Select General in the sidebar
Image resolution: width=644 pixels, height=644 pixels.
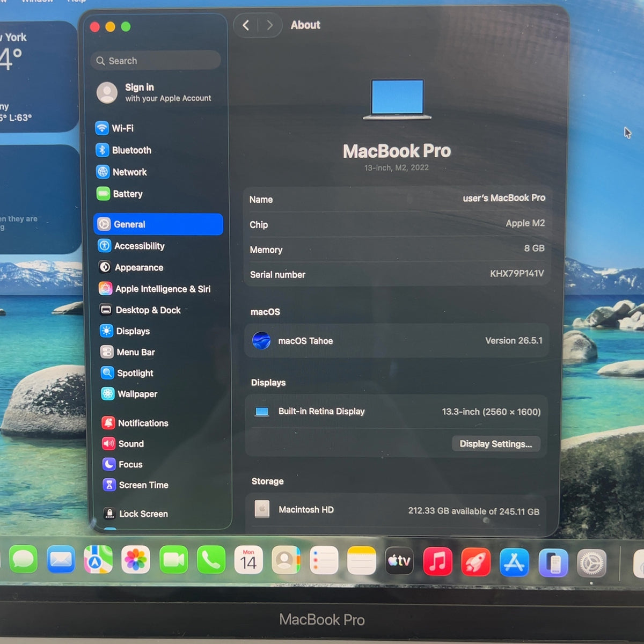pos(158,224)
